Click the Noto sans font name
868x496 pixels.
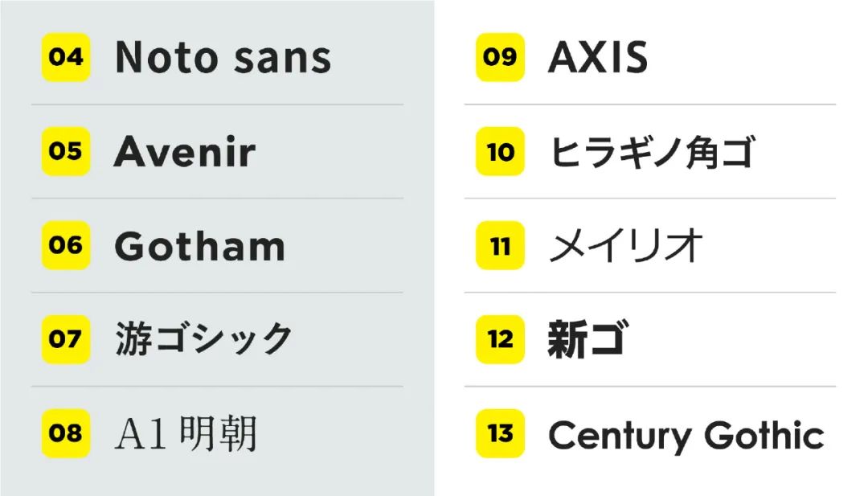(223, 58)
